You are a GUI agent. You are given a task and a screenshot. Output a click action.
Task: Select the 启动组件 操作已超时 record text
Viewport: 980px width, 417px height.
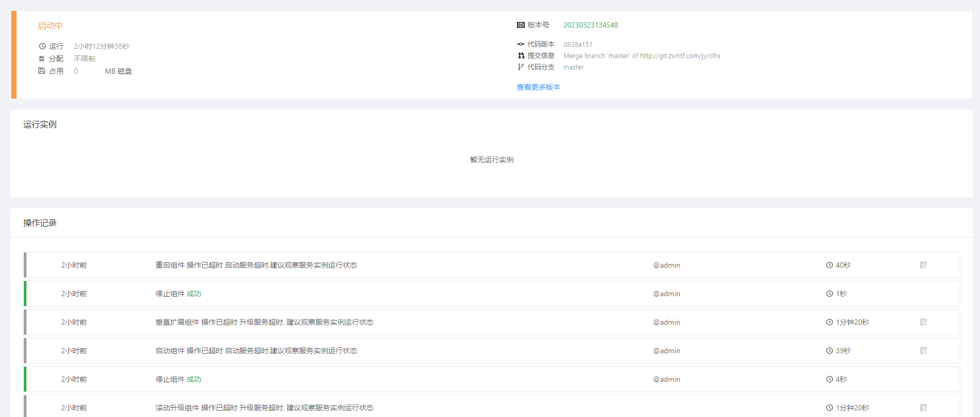[256, 351]
